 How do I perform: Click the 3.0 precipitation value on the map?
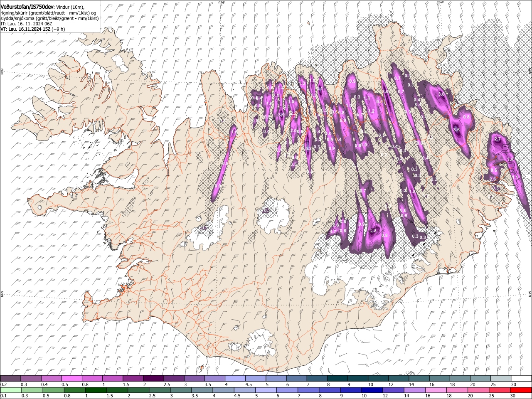[441, 94]
